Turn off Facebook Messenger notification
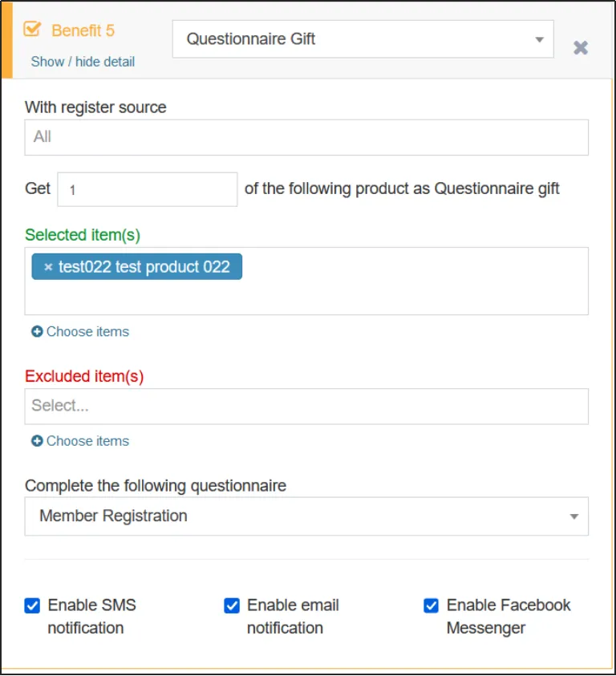Viewport: 616px width, 676px height. 432,605
